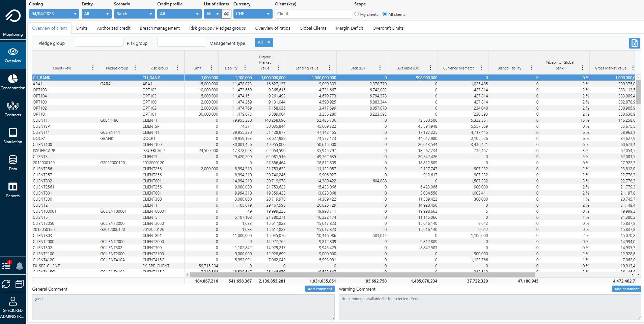The height and width of the screenshot is (324, 644).
Task: Switch to Overdraft Limits tab
Action: point(388,28)
